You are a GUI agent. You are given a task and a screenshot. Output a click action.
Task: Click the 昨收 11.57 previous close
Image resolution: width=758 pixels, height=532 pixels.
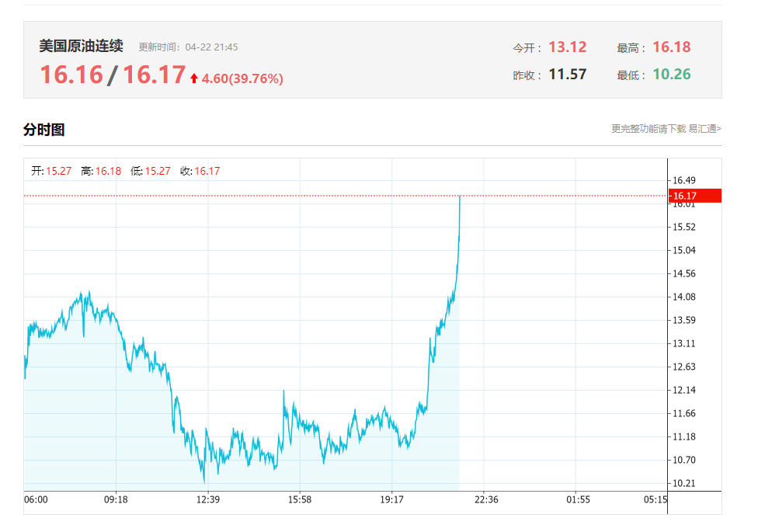click(x=567, y=75)
